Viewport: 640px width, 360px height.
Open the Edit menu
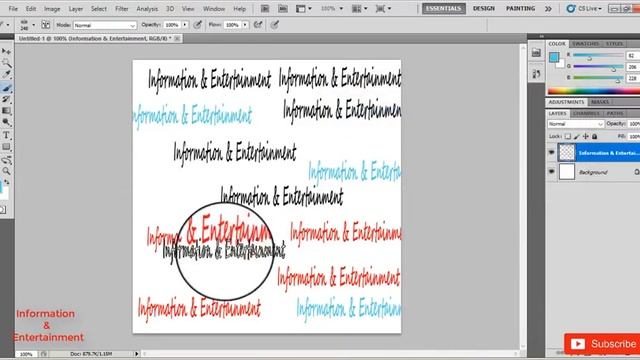(31, 9)
